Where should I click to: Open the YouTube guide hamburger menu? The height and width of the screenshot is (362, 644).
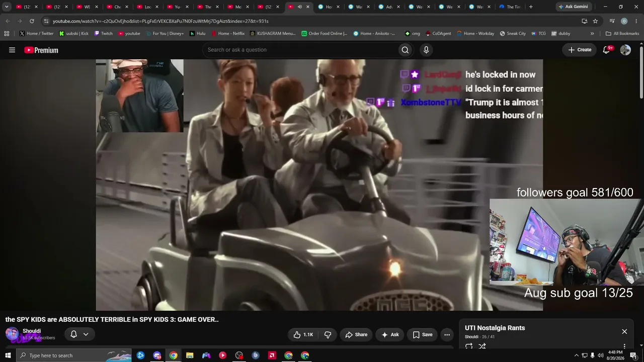tap(12, 50)
